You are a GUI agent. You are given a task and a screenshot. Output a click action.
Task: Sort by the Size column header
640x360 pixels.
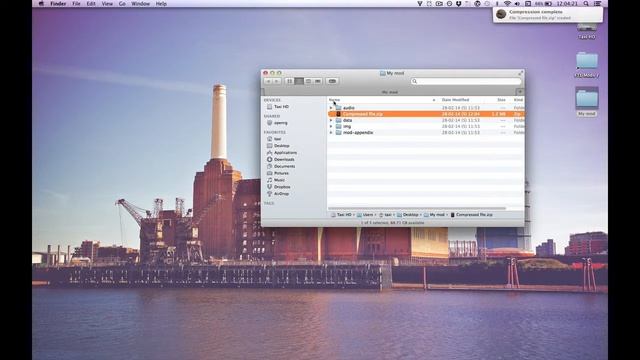(x=501, y=100)
